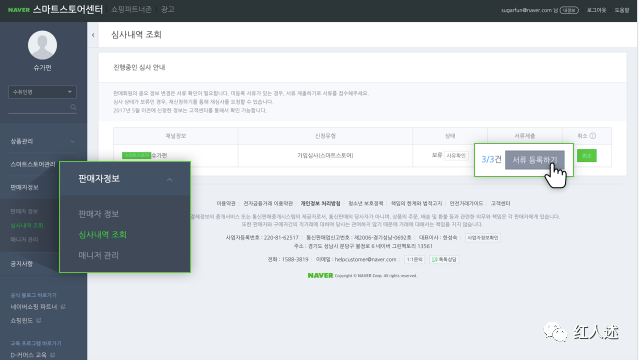Open 전자금융거래 이용약관 footer link
This screenshot has width=639, height=360.
point(268,203)
